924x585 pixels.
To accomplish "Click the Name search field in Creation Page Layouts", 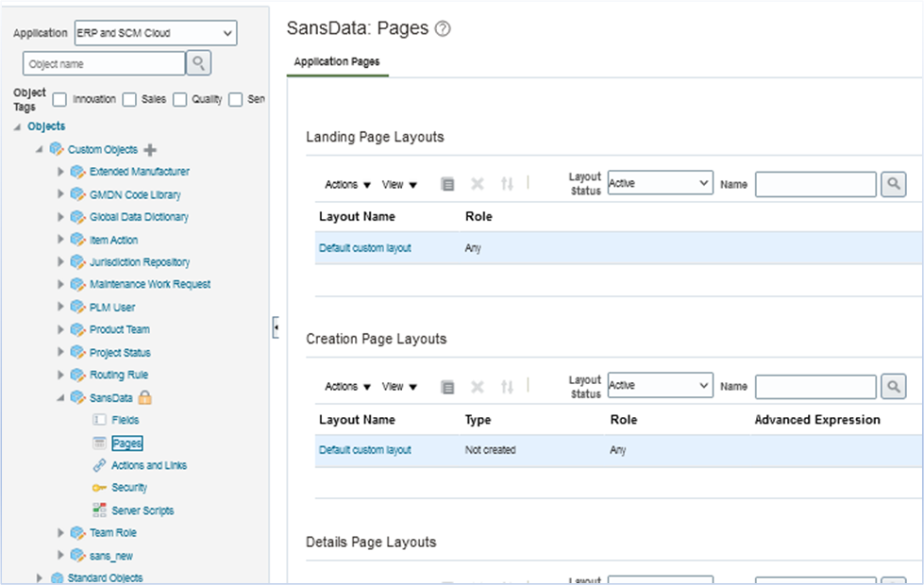I will pyautogui.click(x=815, y=386).
